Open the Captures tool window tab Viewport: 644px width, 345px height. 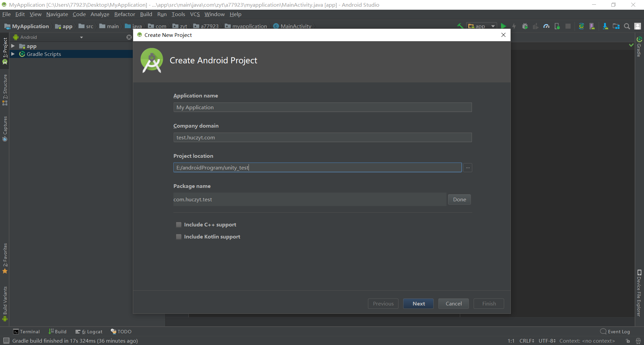click(x=5, y=129)
